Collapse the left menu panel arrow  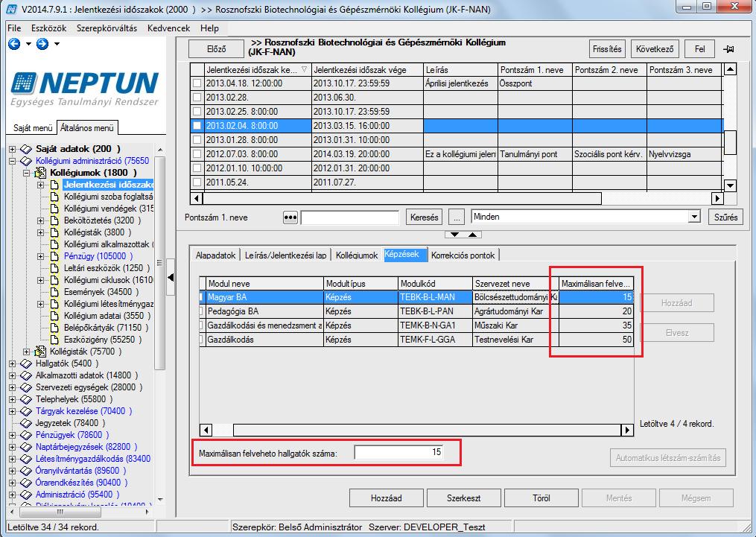pos(171,277)
